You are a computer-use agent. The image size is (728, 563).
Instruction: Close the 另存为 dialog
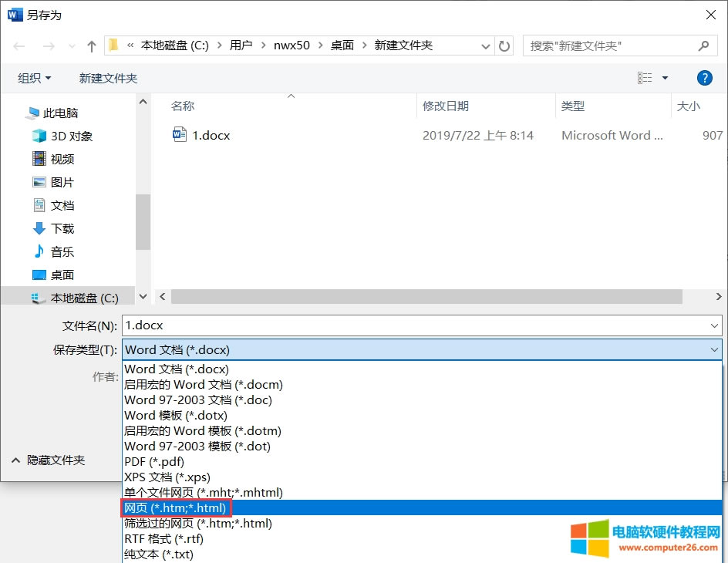[x=711, y=15]
